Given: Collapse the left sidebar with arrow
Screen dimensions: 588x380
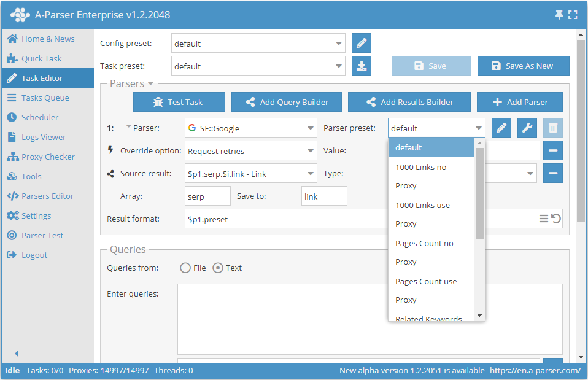Looking at the screenshot, I should 17,354.
